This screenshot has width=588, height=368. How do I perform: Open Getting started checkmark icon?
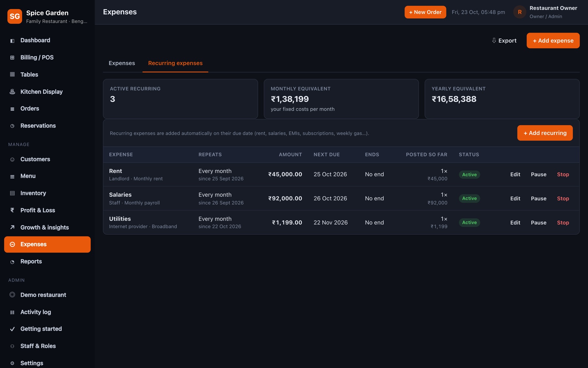(x=12, y=329)
